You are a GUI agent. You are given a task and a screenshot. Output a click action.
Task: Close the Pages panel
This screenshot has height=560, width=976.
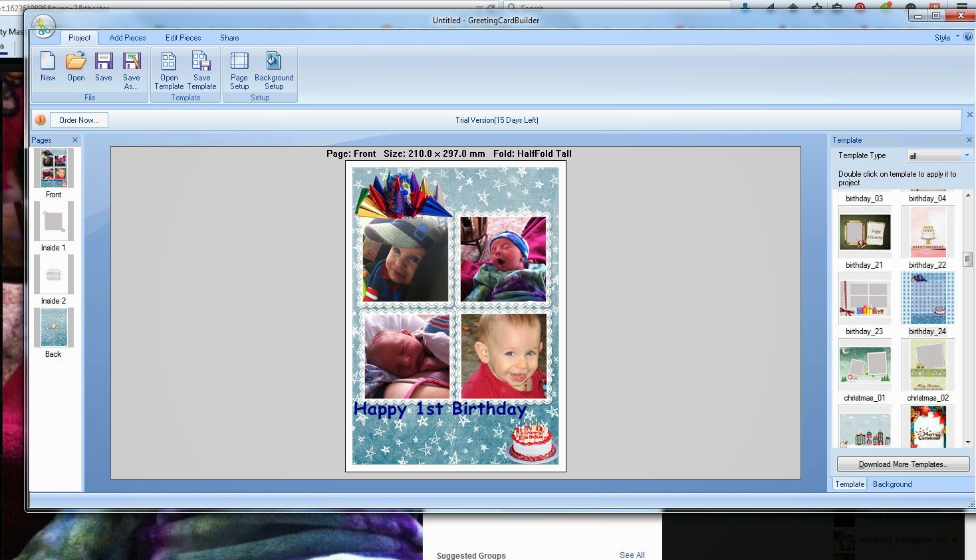[75, 140]
